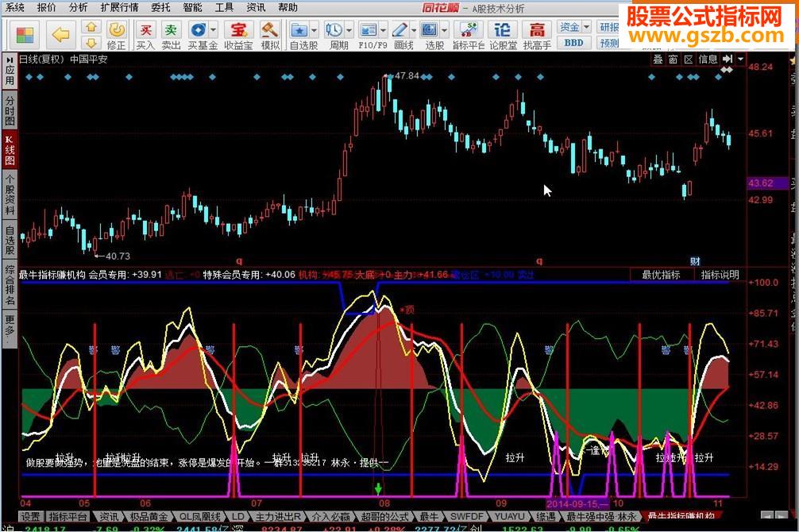Screen dimensions: 799x532
Task: Switch to 分时图 sidebar tab
Action: (10, 110)
